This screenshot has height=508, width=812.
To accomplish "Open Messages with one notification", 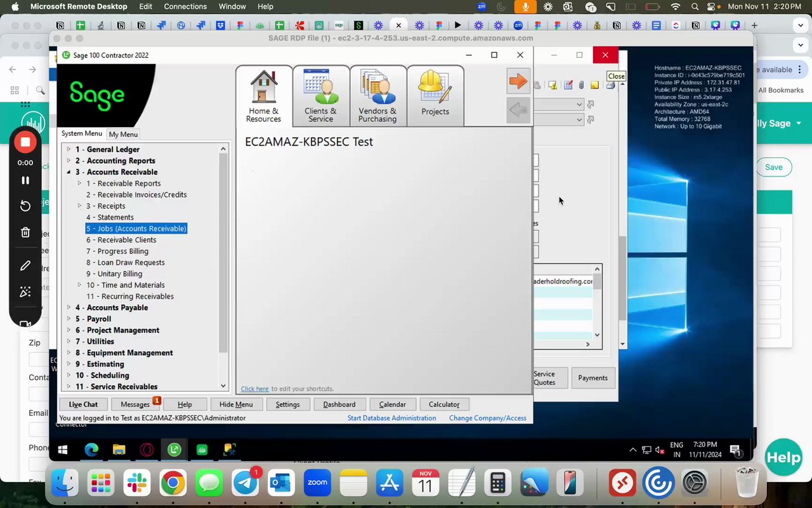I will [135, 404].
